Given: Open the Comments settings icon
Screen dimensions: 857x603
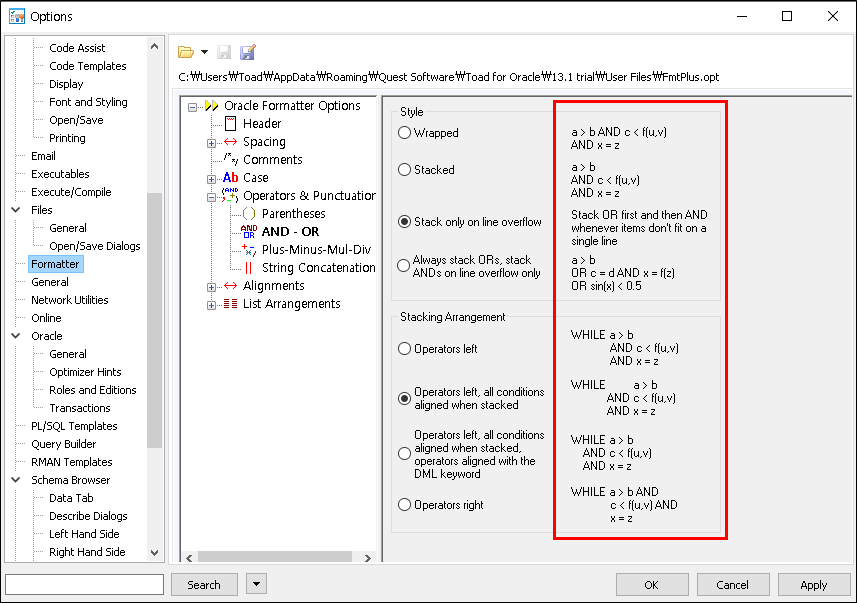Looking at the screenshot, I should pyautogui.click(x=230, y=159).
